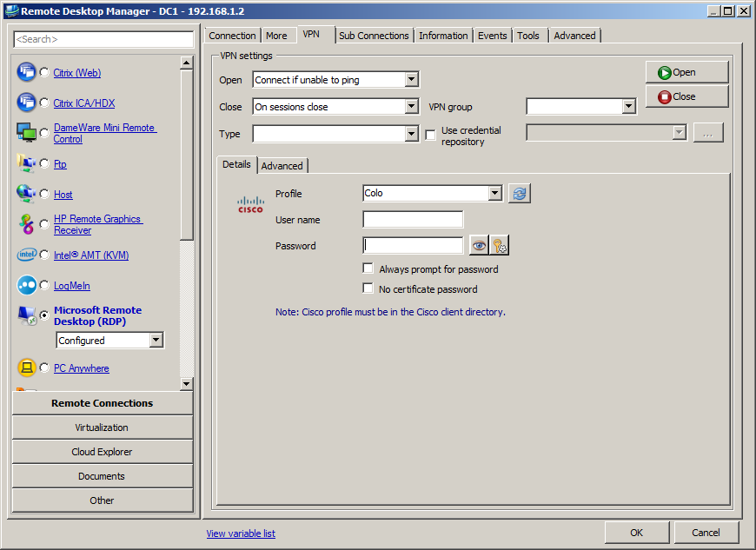Click the Microsoft Remote Desktop (RDP) icon
756x550 pixels.
(27, 315)
